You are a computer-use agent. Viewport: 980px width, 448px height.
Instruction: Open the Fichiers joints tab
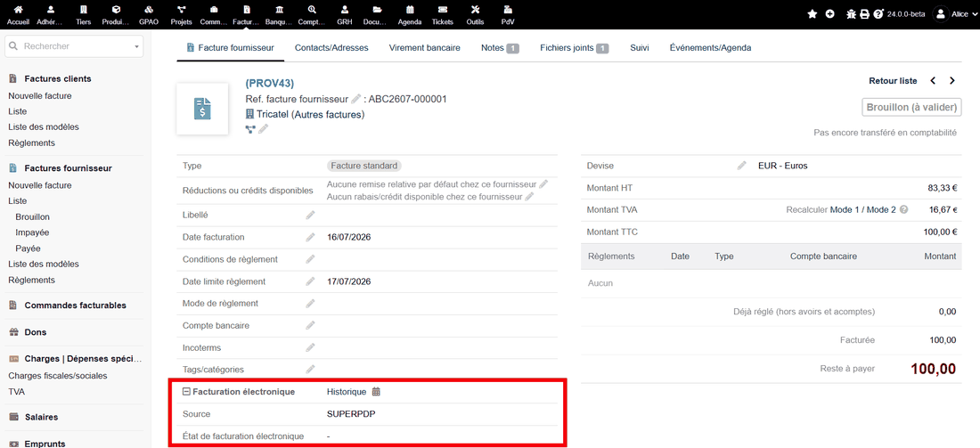pyautogui.click(x=575, y=47)
